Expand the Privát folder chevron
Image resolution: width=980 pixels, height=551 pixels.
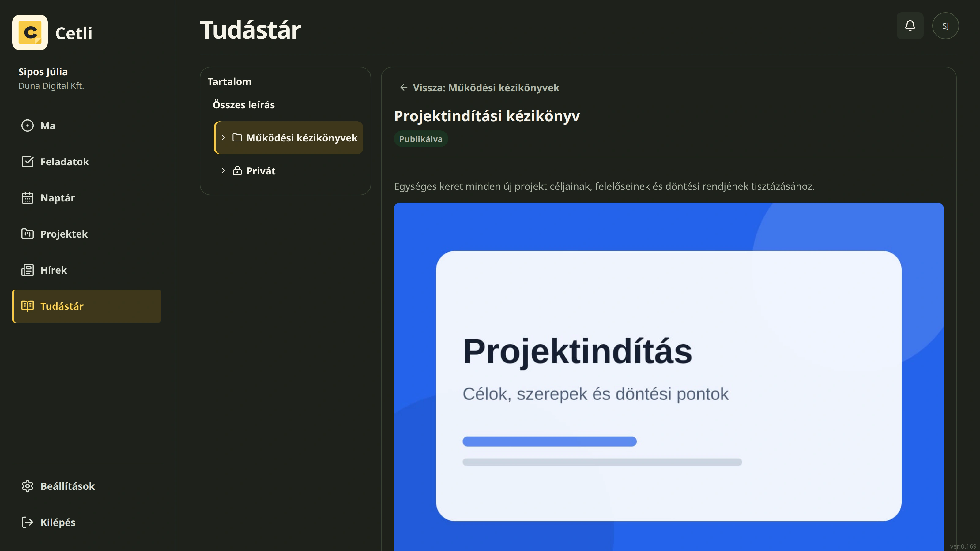tap(223, 171)
